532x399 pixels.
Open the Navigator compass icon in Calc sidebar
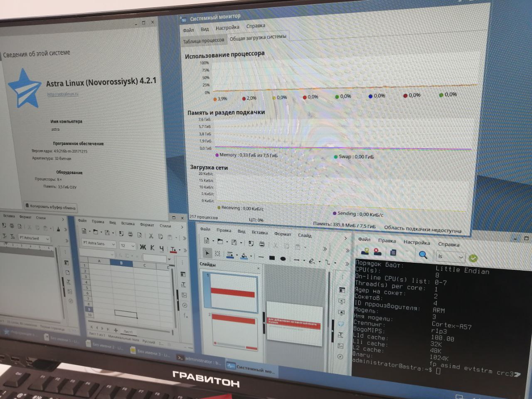(185, 305)
